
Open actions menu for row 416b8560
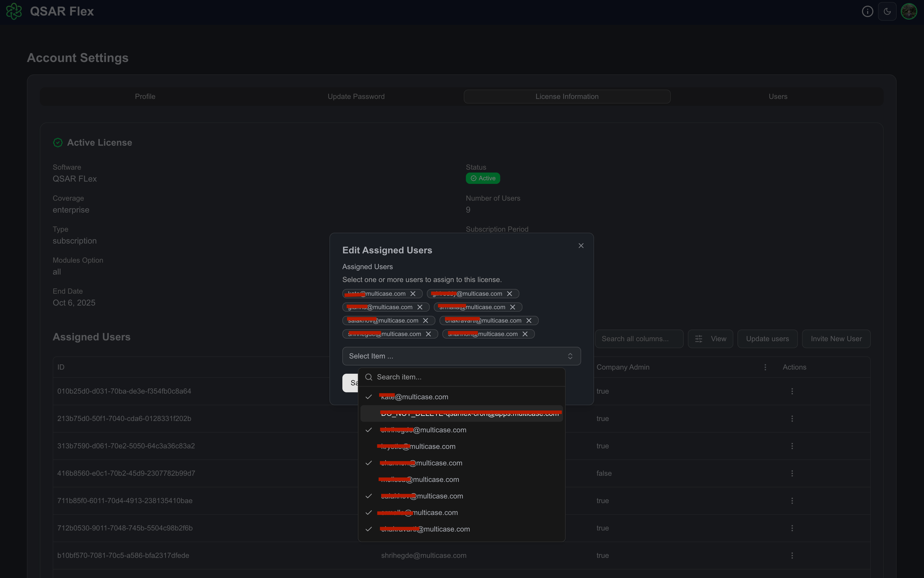point(792,473)
